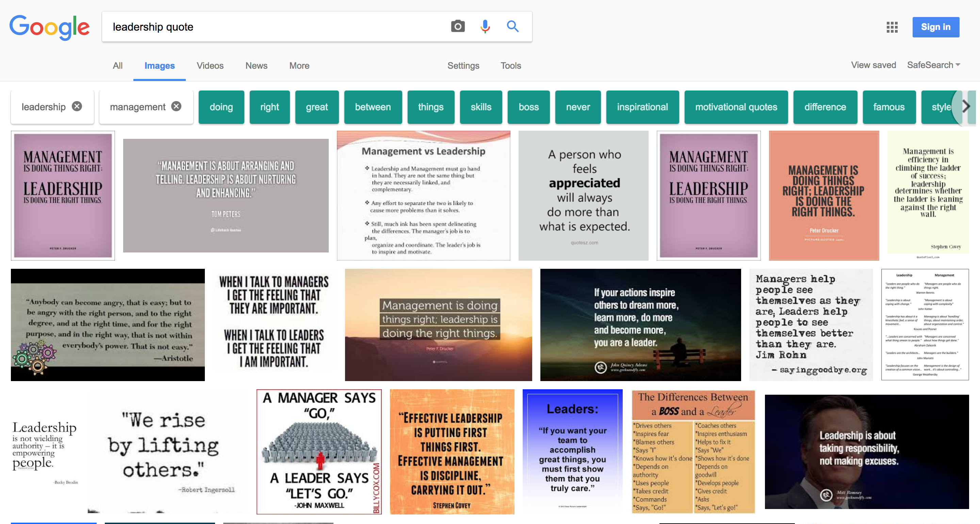The image size is (980, 524).
Task: Remove the leadership filter chip
Action: [x=77, y=107]
